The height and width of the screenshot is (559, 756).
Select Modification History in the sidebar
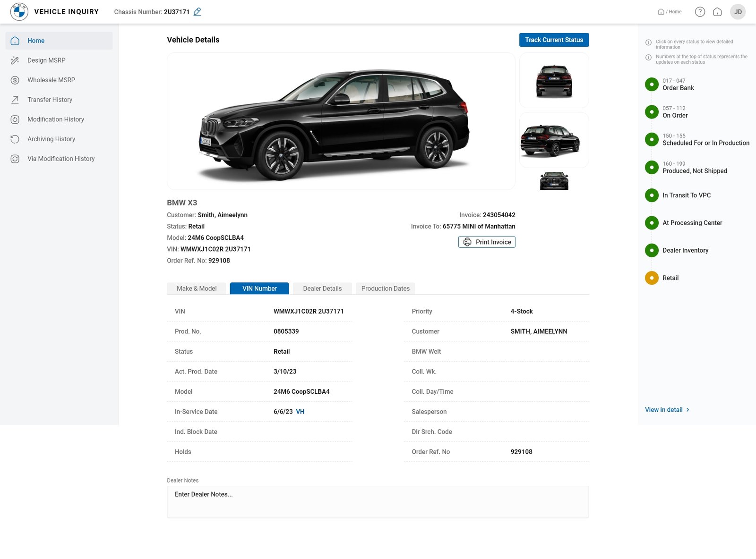click(55, 119)
